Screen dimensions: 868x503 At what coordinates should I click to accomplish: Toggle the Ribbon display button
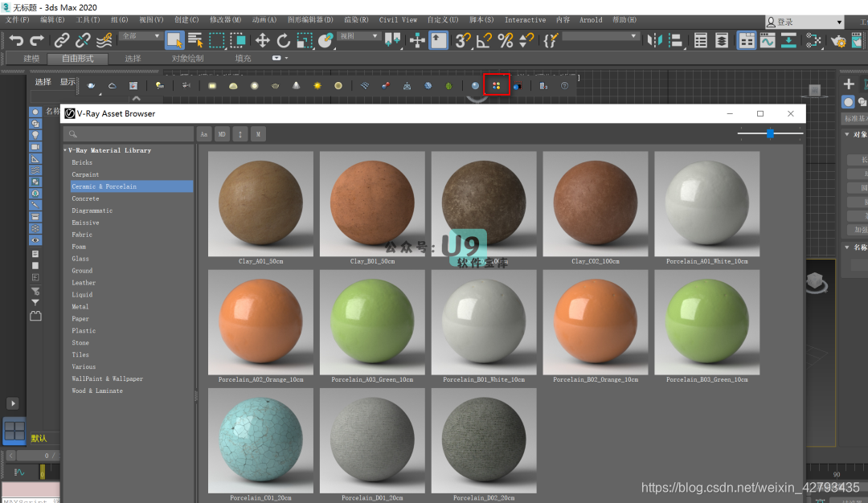[x=746, y=40]
